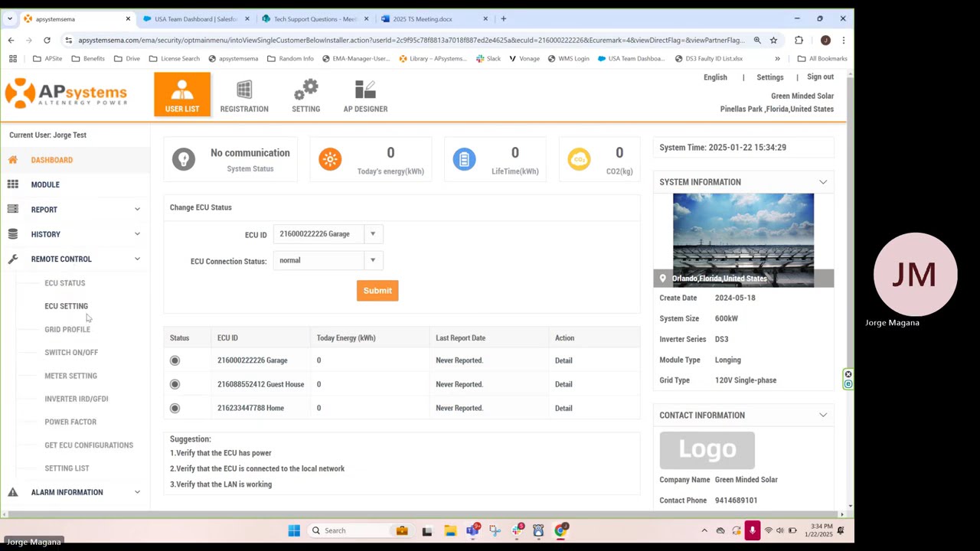Viewport: 980px width, 551px height.
Task: Open the Setting gears icon
Action: pyautogui.click(x=305, y=90)
